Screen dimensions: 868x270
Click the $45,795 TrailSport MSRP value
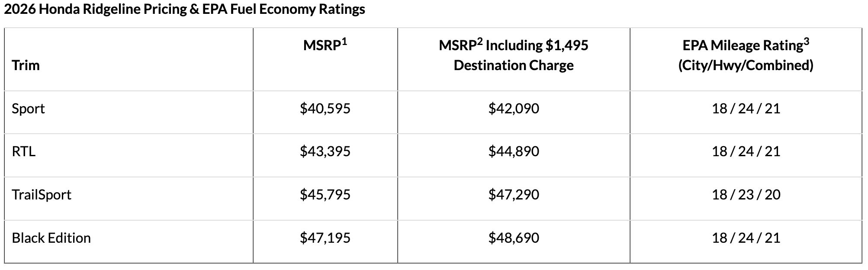point(325,195)
